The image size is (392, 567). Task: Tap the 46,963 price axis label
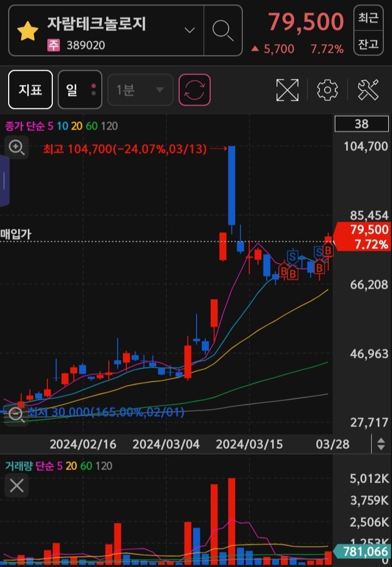coord(369,353)
